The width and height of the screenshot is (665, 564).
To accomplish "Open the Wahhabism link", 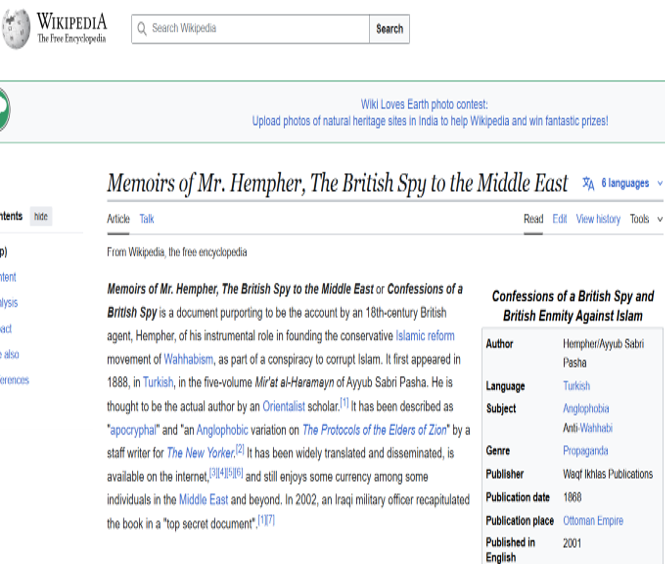I will click(x=188, y=359).
